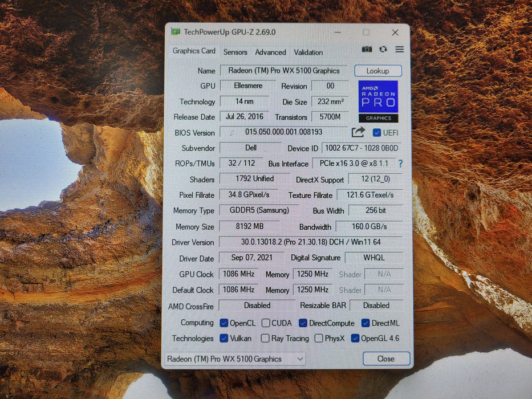Minimize the GPU-Z window

pyautogui.click(x=338, y=32)
